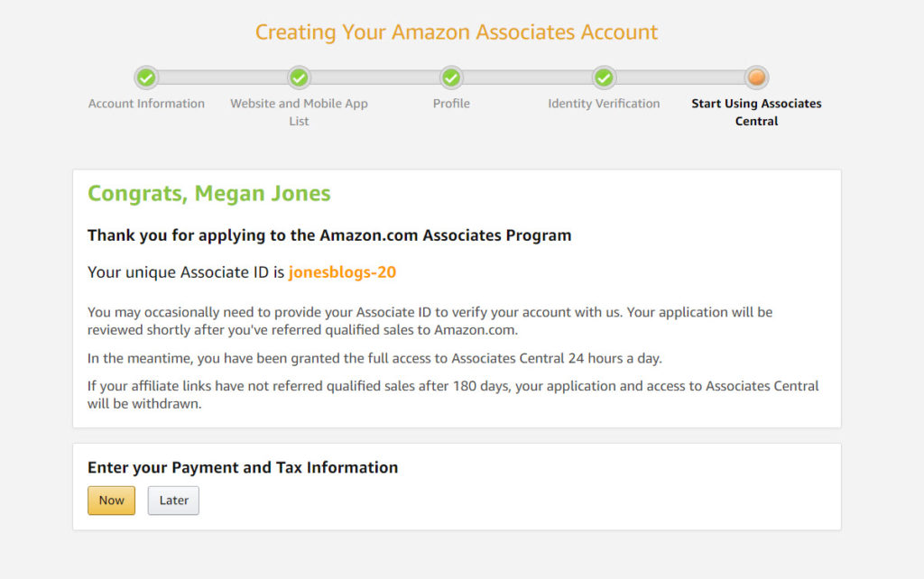This screenshot has height=579, width=924.
Task: Click the Now button for payment information
Action: [111, 500]
